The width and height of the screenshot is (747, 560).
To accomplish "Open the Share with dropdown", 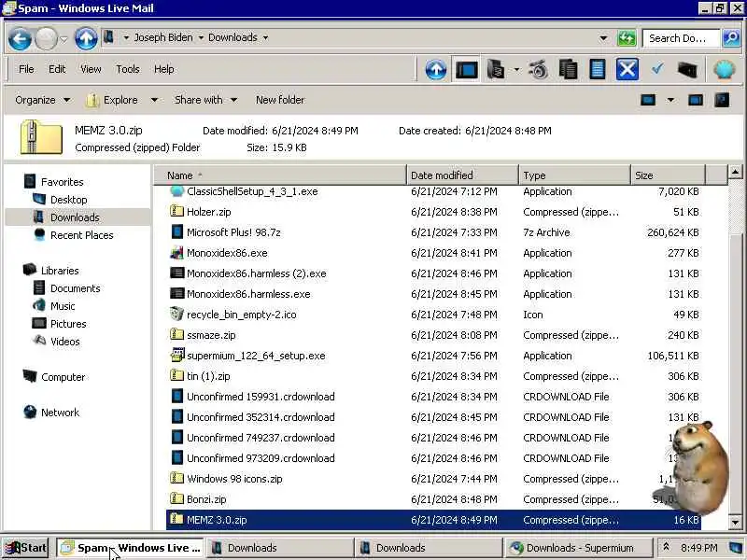I will [205, 100].
